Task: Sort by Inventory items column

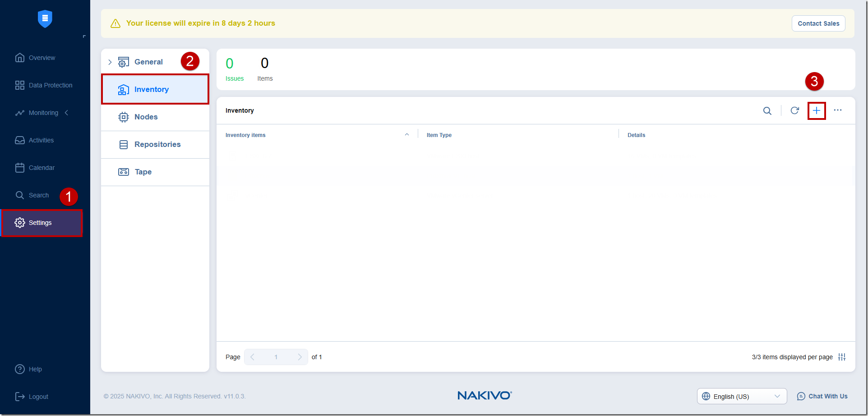Action: click(245, 135)
